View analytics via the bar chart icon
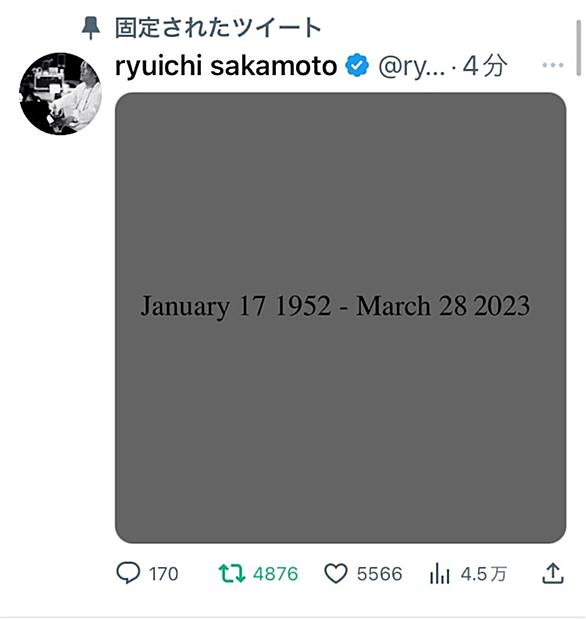Image resolution: width=586 pixels, height=620 pixels. coord(440,573)
